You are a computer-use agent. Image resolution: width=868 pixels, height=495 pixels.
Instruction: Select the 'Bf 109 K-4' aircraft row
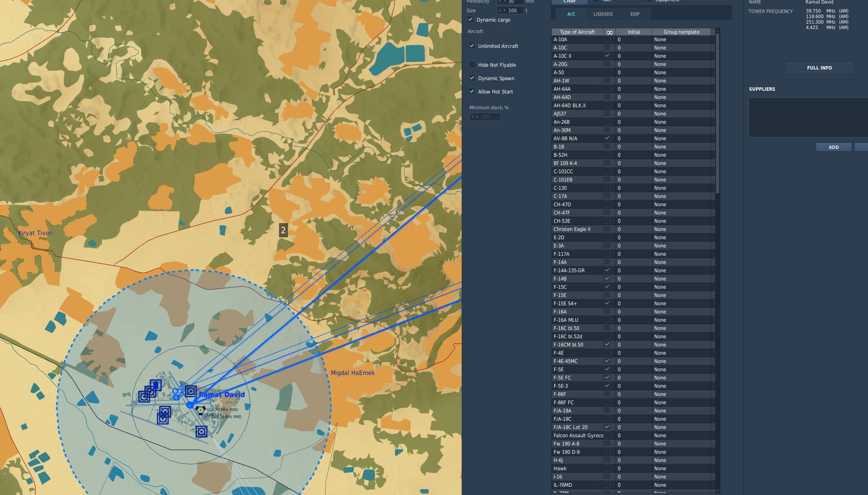[x=633, y=163]
